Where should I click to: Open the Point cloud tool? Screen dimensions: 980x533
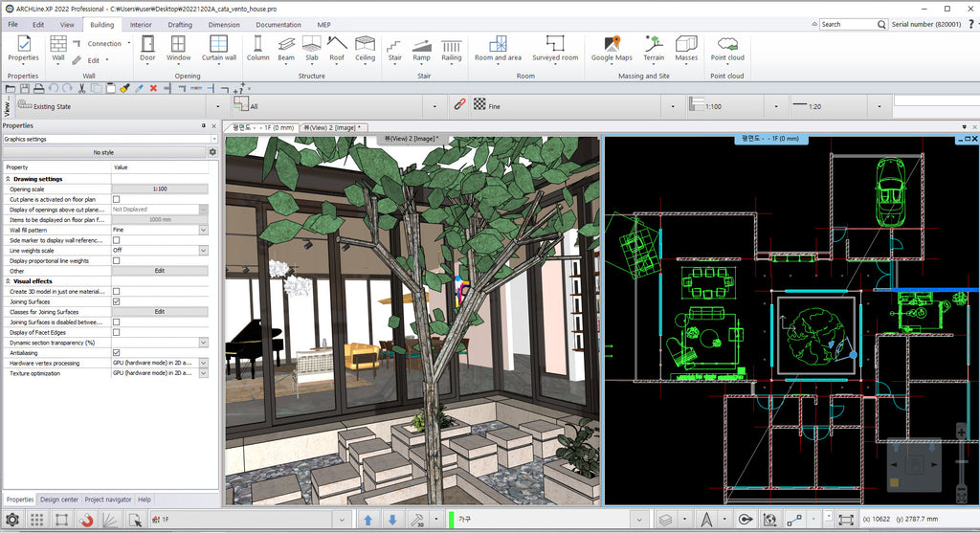727,48
